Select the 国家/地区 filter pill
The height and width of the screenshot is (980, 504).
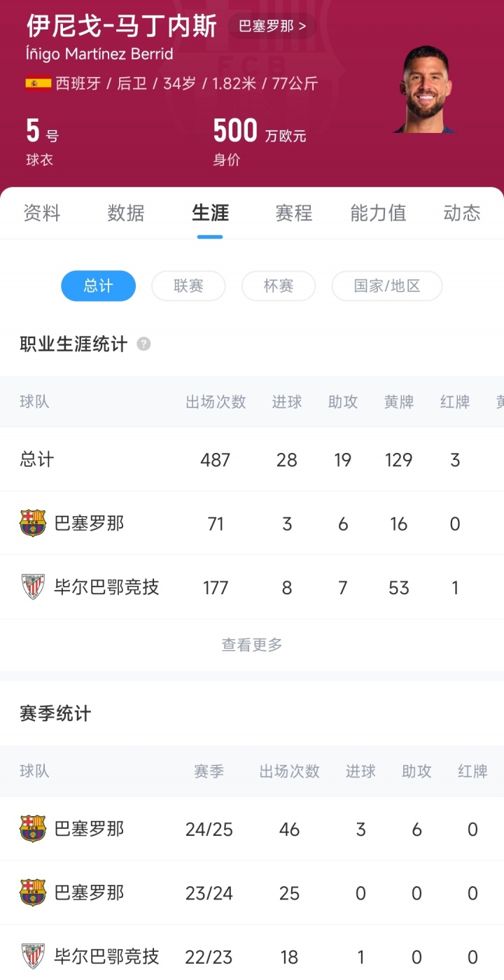(386, 286)
